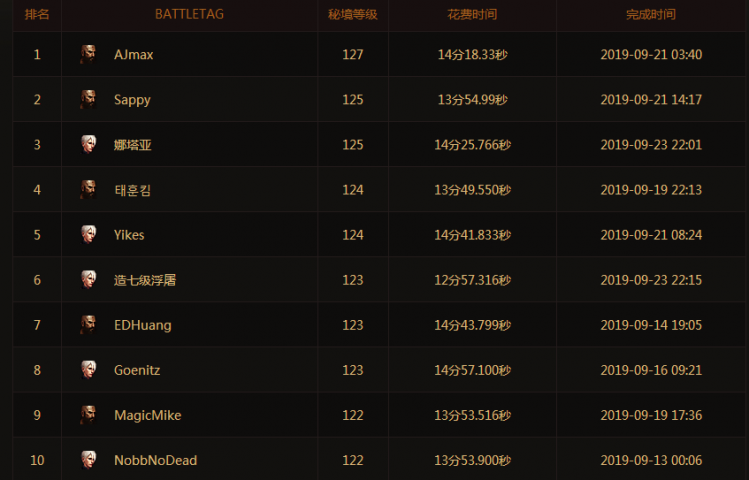Click the class icon beside EDHuang

tap(88, 324)
